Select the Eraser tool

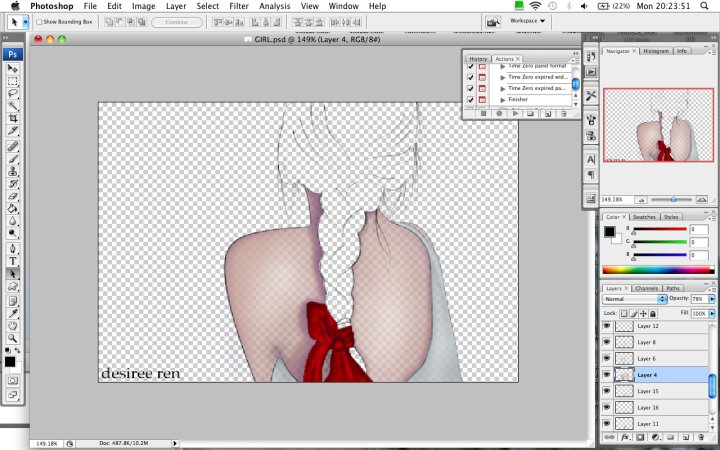pos(12,196)
